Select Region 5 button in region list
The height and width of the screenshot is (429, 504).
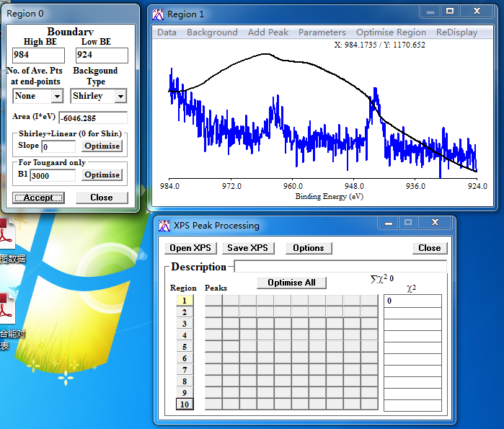(185, 347)
